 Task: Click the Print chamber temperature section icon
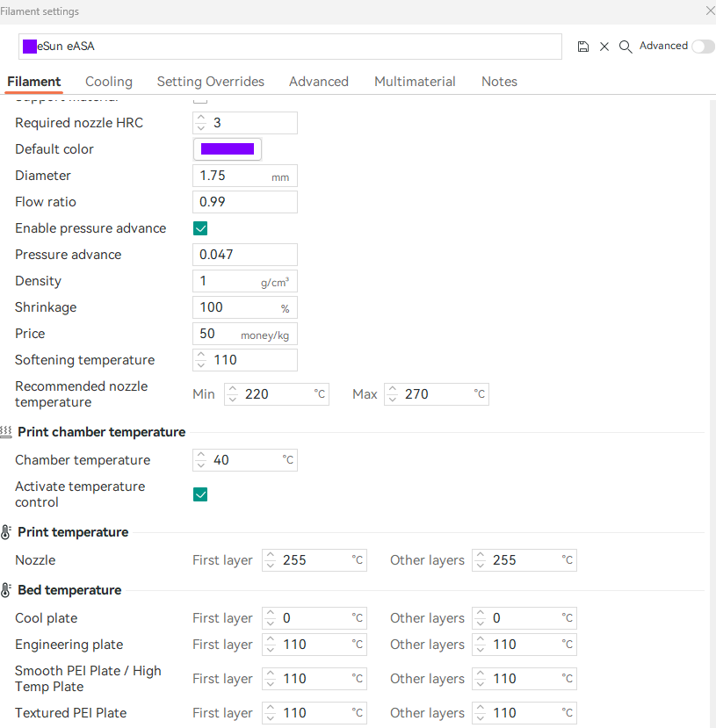[6, 432]
